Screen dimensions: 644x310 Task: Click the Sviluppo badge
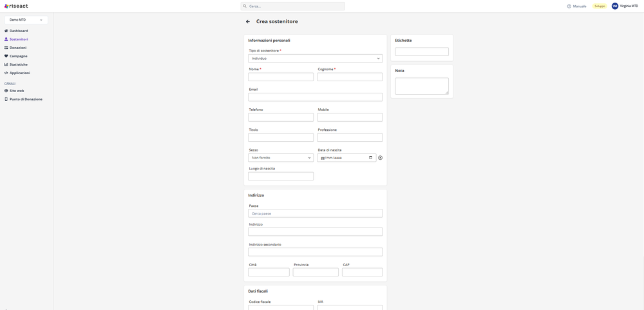(x=600, y=6)
